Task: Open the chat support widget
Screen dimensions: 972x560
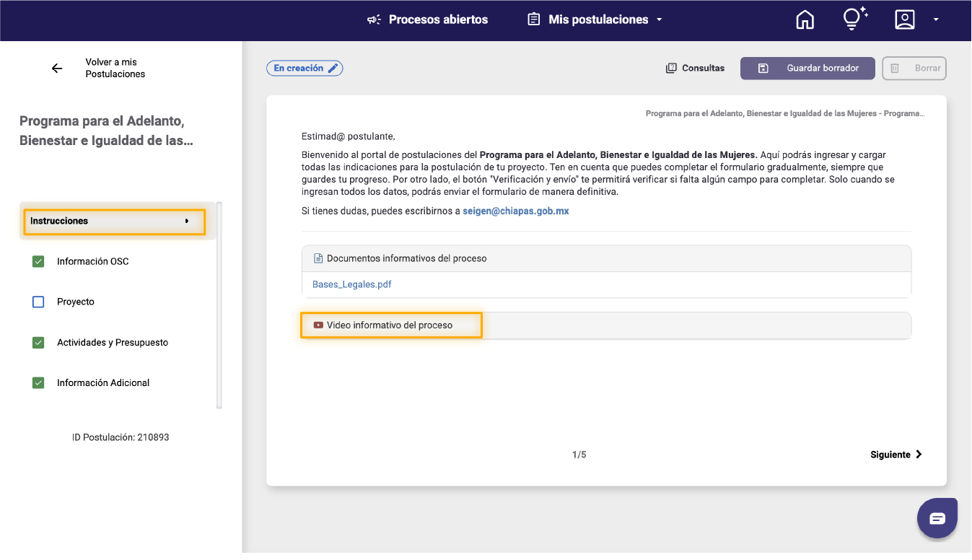Action: (x=937, y=518)
